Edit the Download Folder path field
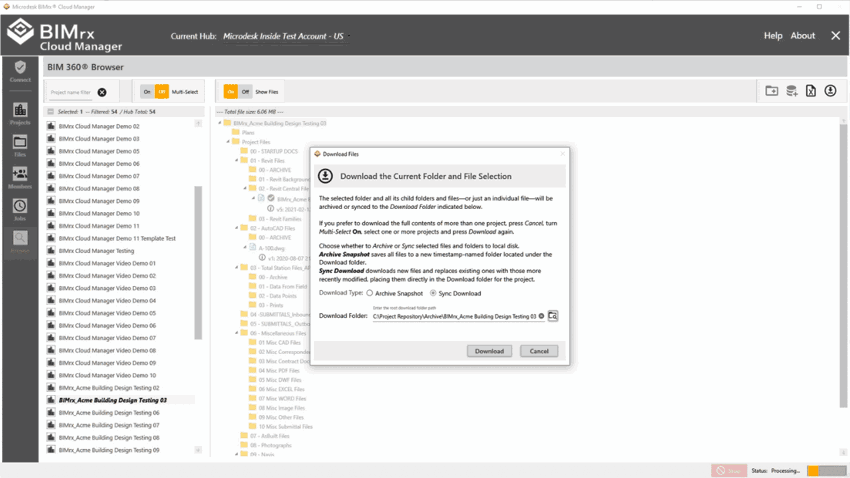The height and width of the screenshot is (478, 850). (454, 316)
